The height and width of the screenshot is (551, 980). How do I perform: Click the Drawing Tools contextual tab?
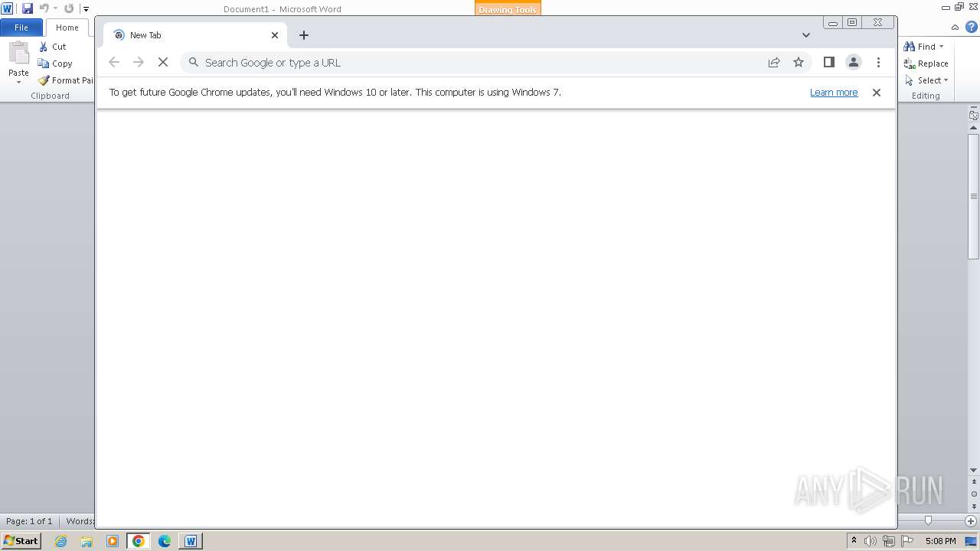(507, 9)
